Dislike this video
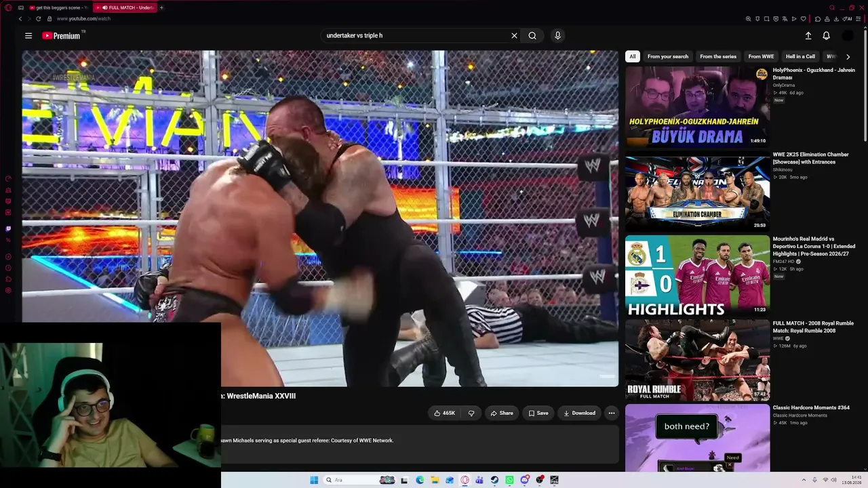This screenshot has height=488, width=868. (471, 413)
